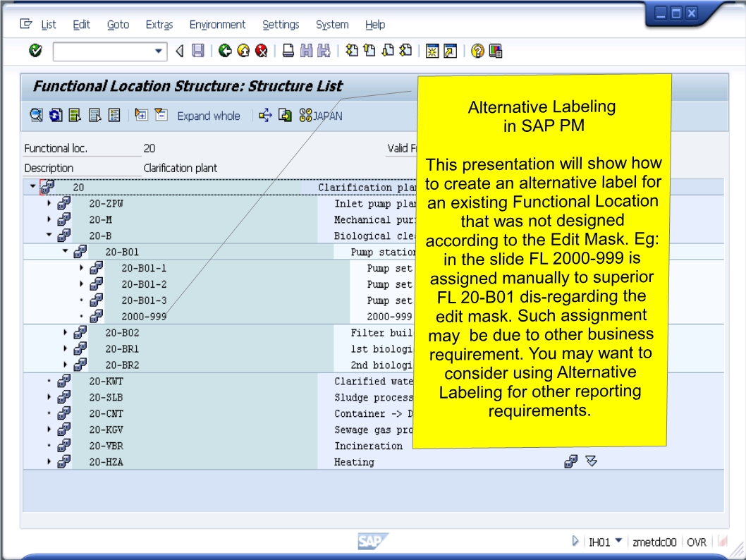Image resolution: width=746 pixels, height=560 pixels.
Task: Click the Refresh icon in the structure list toolbar
Action: pyautogui.click(x=55, y=115)
